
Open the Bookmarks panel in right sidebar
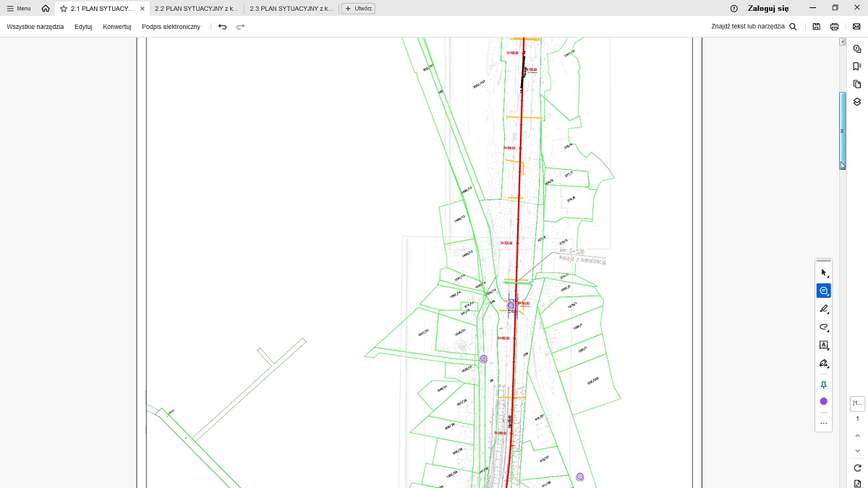click(857, 66)
